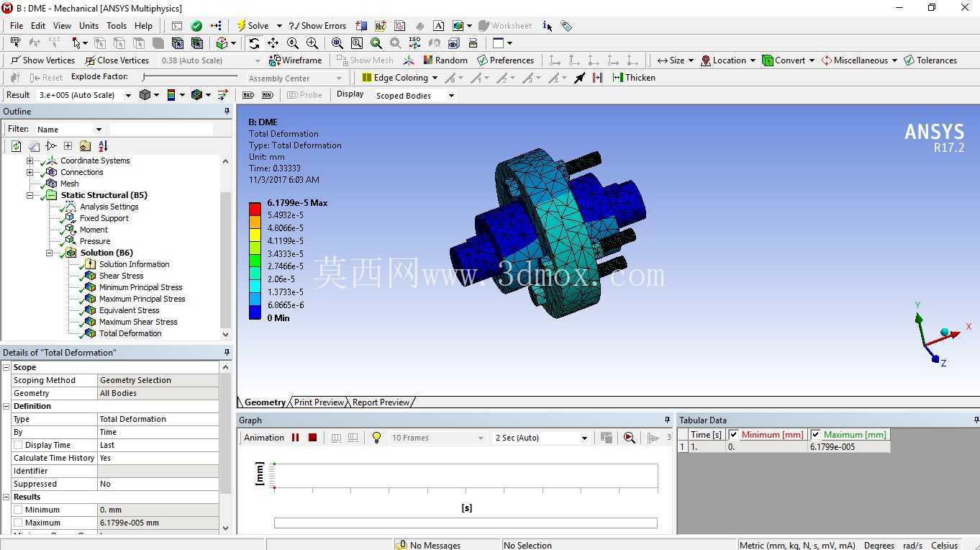This screenshot has width=980, height=550.
Task: Click the Tolerances button
Action: (x=930, y=60)
